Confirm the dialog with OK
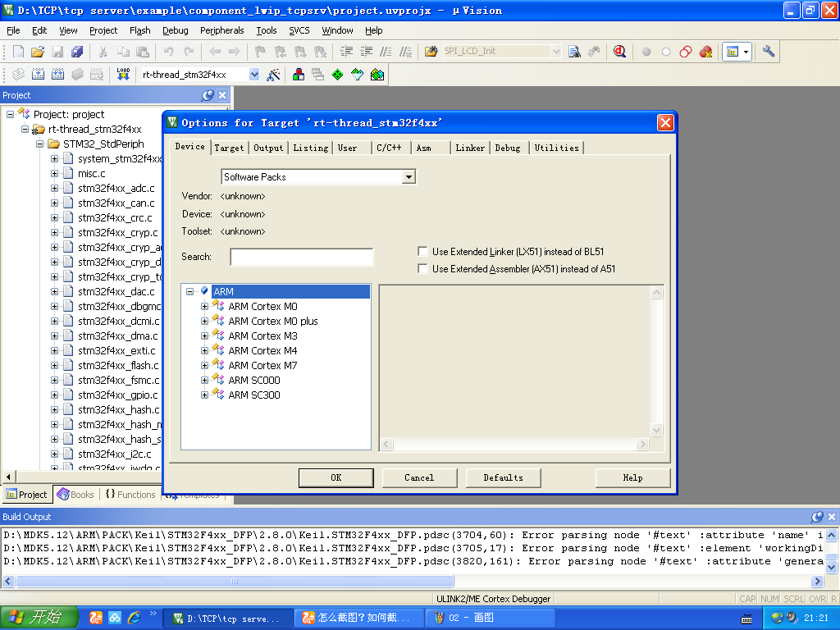This screenshot has height=630, width=840. click(x=336, y=478)
